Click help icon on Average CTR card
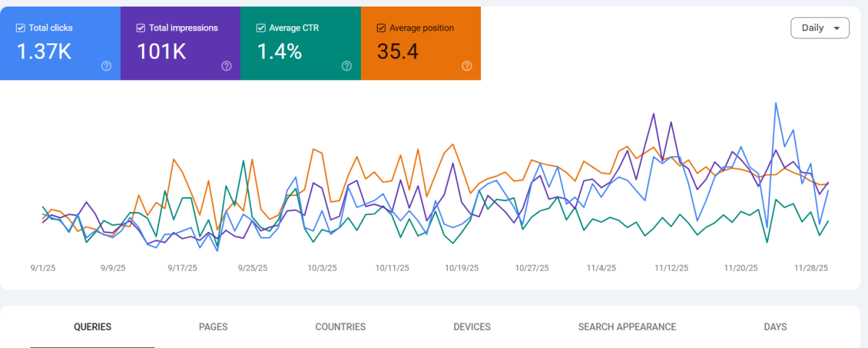868x348 pixels. click(x=346, y=66)
